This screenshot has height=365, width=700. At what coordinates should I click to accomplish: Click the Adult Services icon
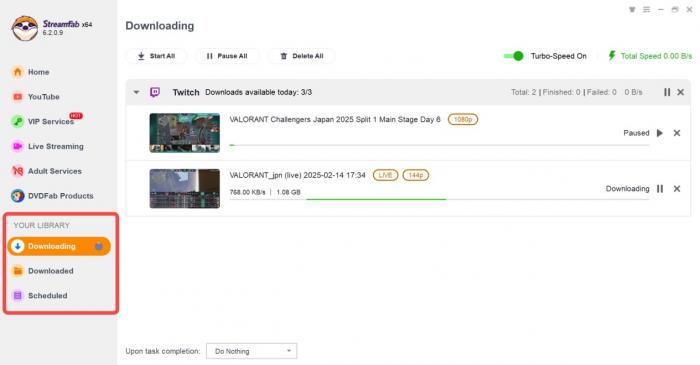click(x=17, y=171)
